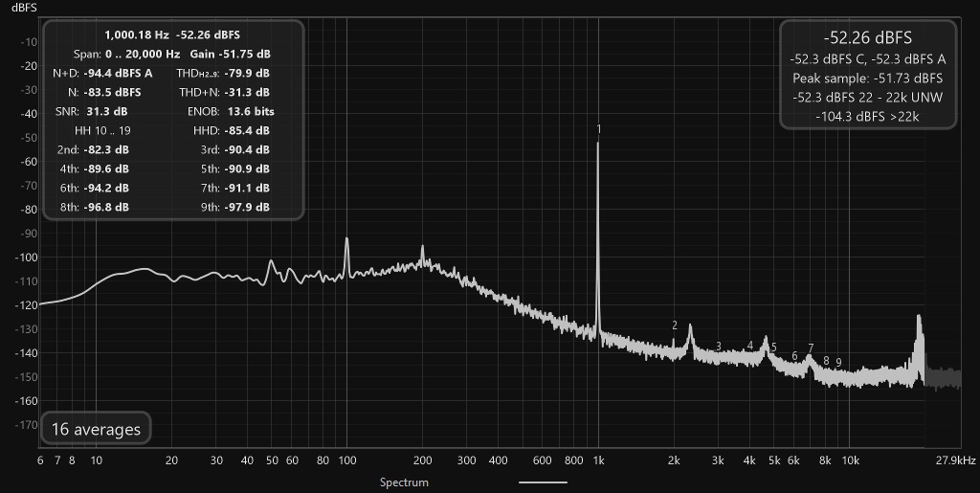Click the -52.26 dBFS level readout
This screenshot has height=493, width=980.
867,37
